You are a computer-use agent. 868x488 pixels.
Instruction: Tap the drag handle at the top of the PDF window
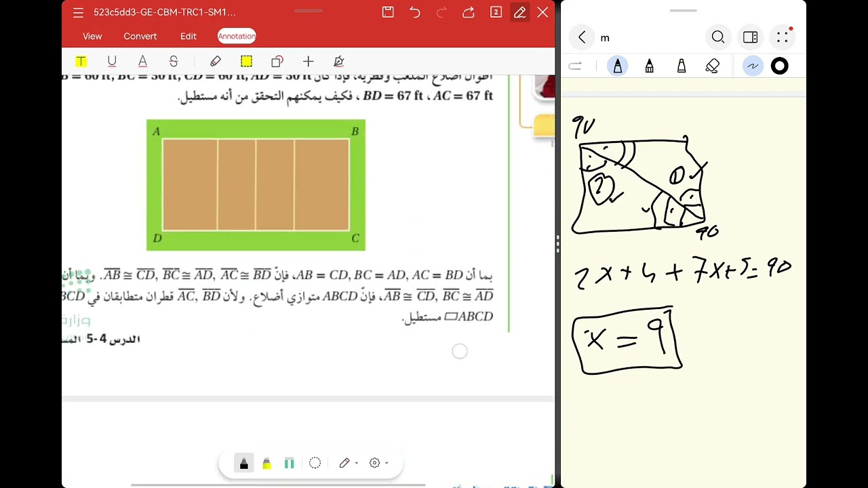coord(308,11)
